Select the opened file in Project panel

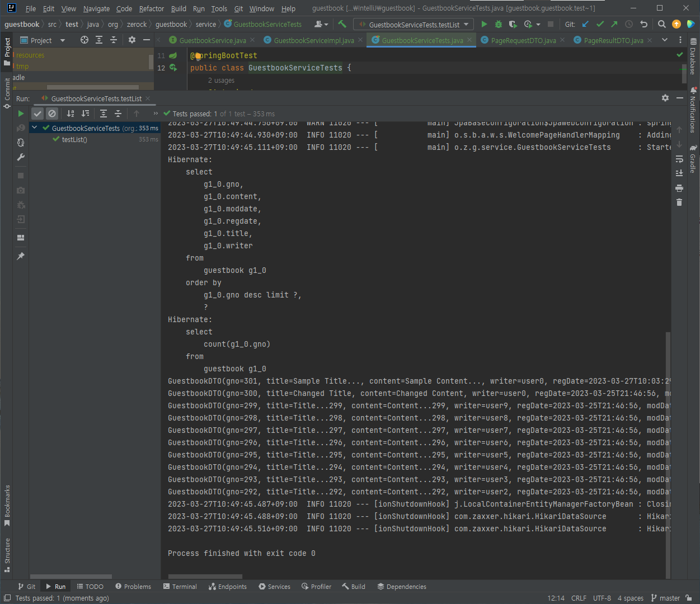pyautogui.click(x=84, y=40)
